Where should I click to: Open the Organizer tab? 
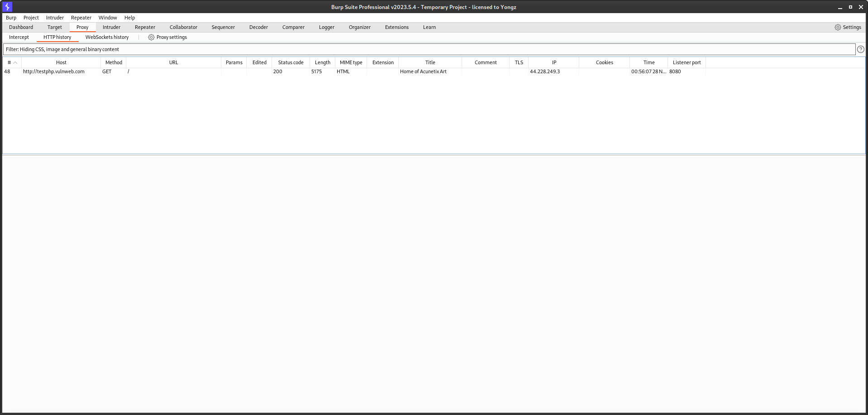click(359, 27)
